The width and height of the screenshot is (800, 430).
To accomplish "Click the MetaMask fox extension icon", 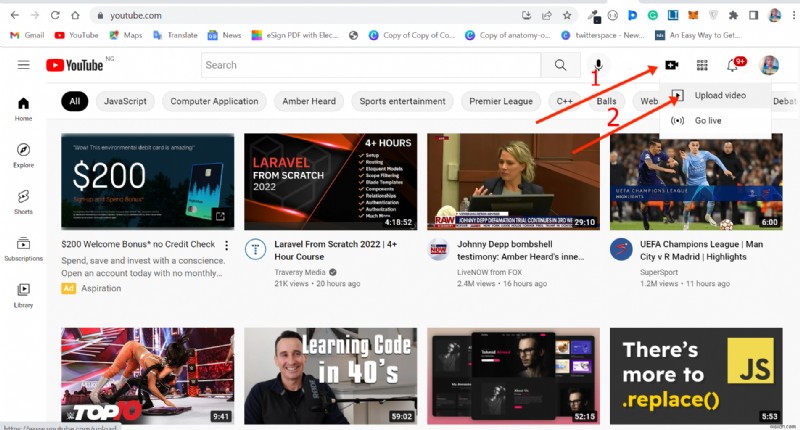I will pos(693,15).
